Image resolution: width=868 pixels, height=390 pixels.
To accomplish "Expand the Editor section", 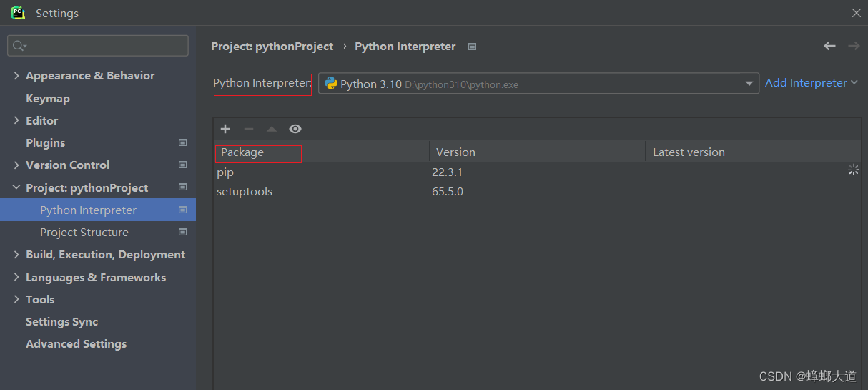I will (x=16, y=120).
